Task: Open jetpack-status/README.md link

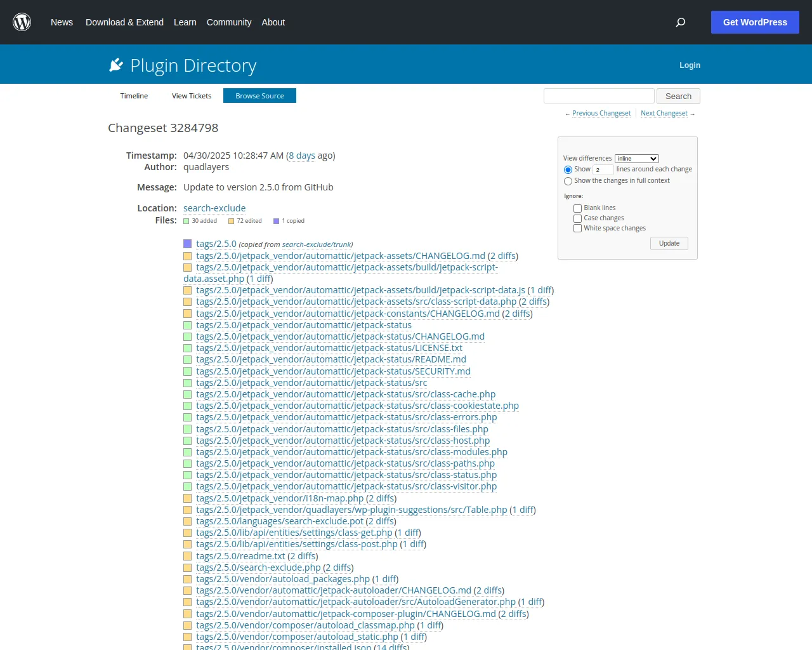Action: (x=331, y=359)
